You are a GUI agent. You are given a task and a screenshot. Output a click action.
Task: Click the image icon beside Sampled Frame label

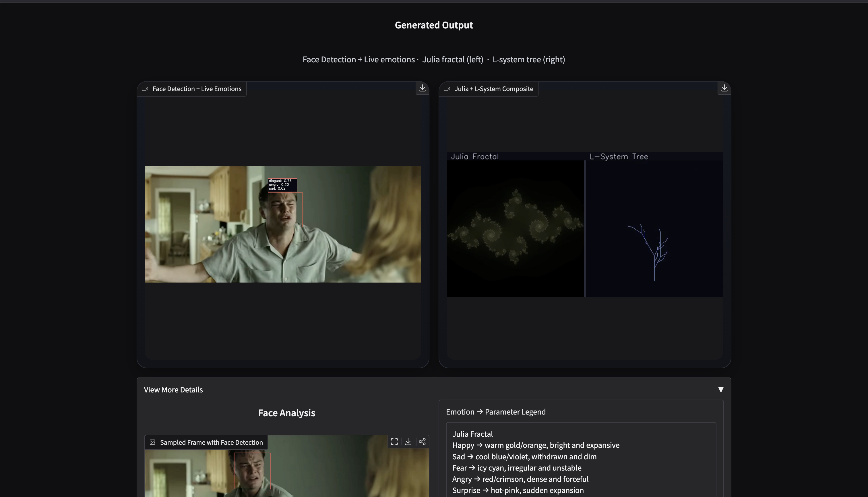152,442
